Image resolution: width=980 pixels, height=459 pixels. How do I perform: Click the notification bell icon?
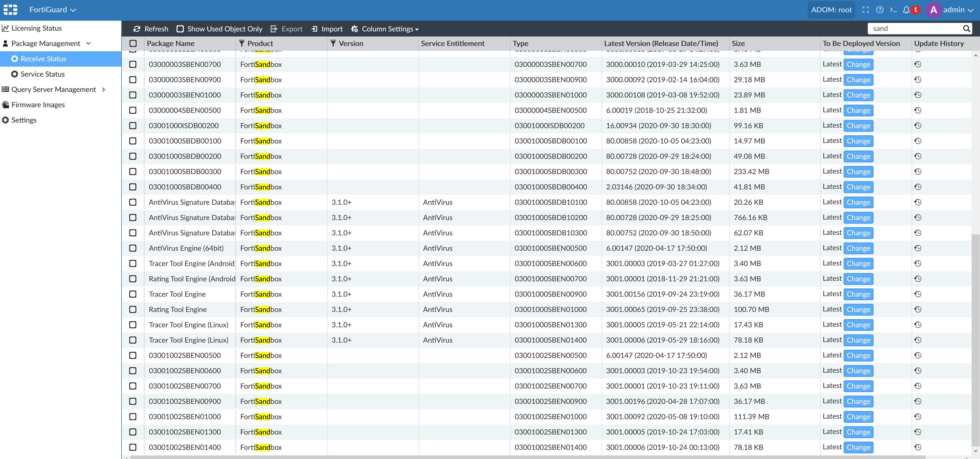click(x=906, y=10)
